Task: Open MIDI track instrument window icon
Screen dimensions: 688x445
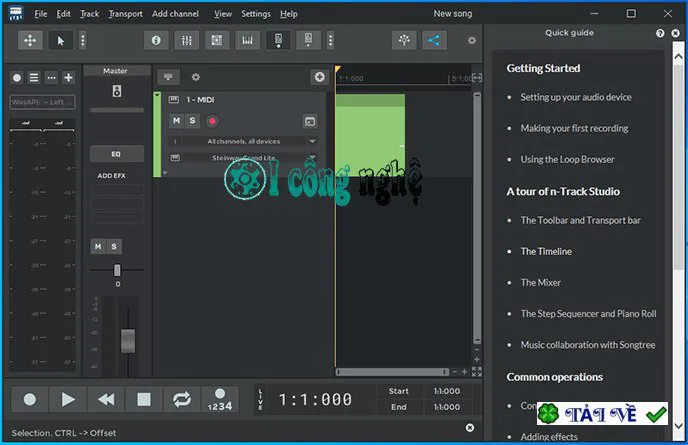Action: tap(310, 122)
